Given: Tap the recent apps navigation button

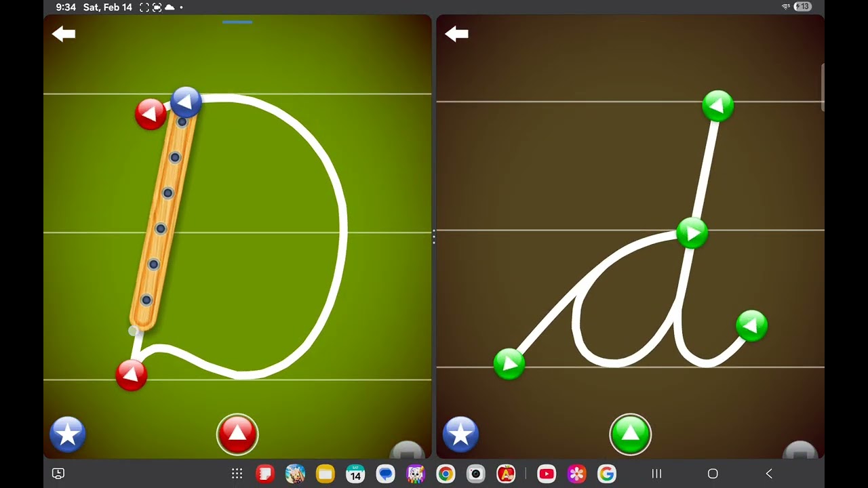Looking at the screenshot, I should point(656,474).
